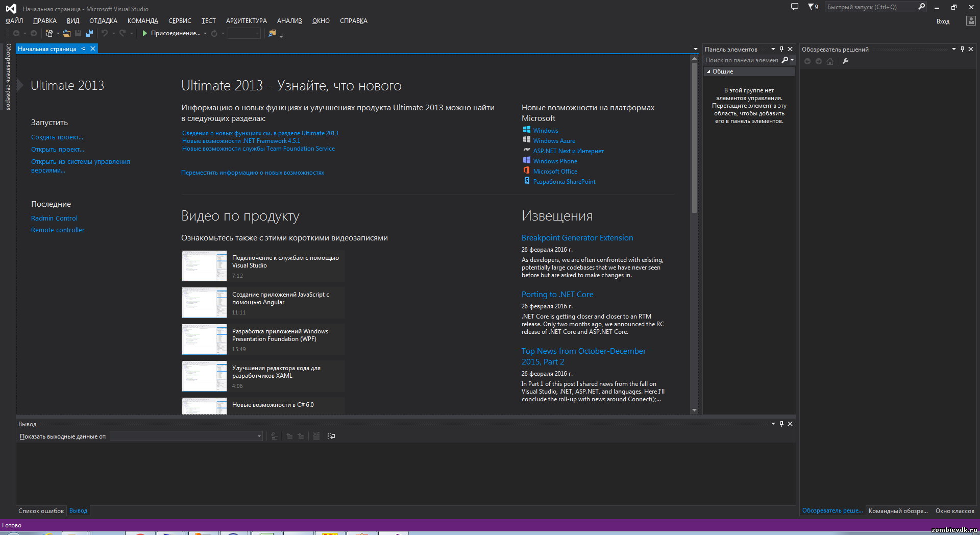980x535 pixels.
Task: Open the Показать выходные данные от combo box
Action: click(x=186, y=436)
